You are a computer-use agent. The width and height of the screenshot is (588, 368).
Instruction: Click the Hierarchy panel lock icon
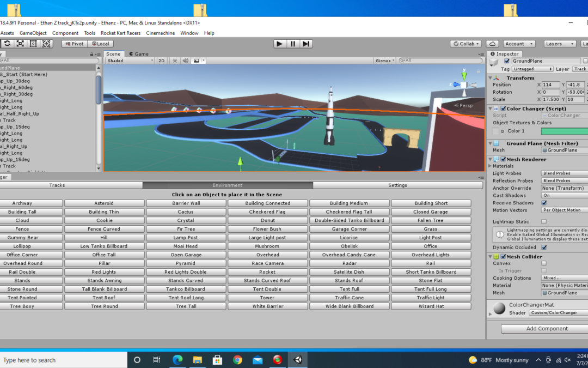(91, 54)
